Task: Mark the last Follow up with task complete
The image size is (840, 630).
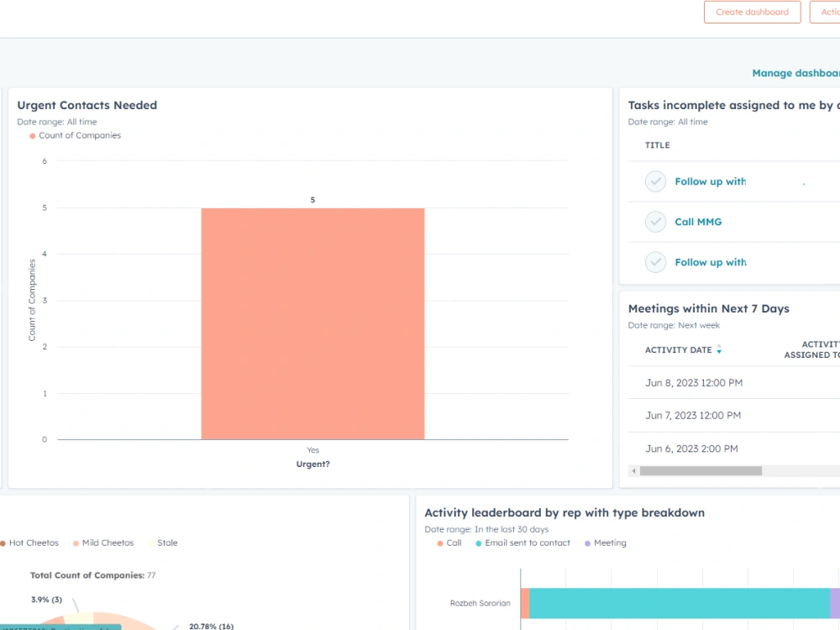Action: coord(655,262)
